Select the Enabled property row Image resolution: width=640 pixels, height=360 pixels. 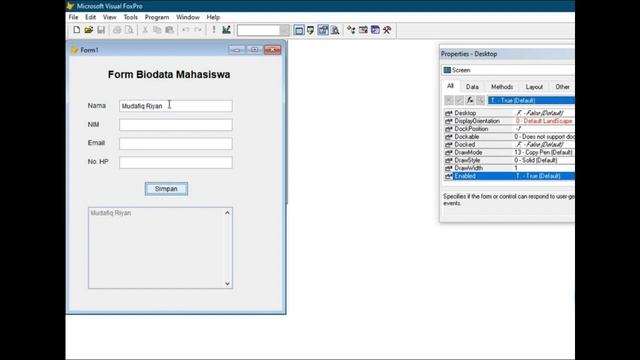click(509, 176)
